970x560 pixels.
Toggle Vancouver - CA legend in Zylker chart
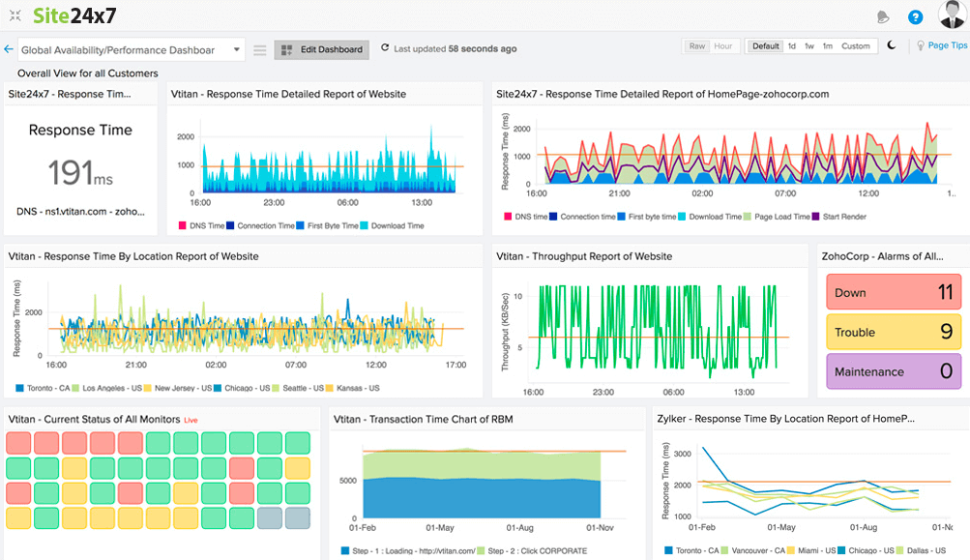pyautogui.click(x=752, y=550)
